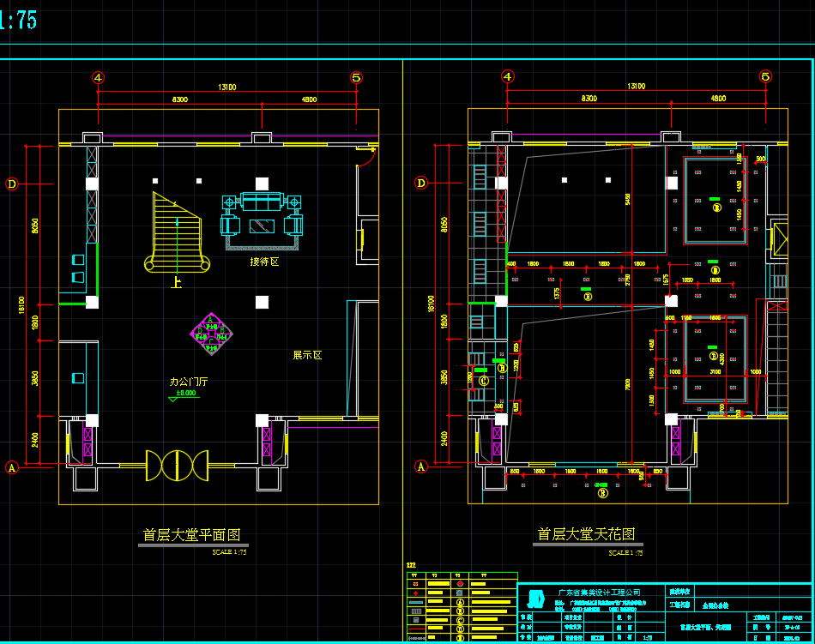Click the 广东省集美设计工程公司 company name text
Screen dimensions: 815x644
599,593
